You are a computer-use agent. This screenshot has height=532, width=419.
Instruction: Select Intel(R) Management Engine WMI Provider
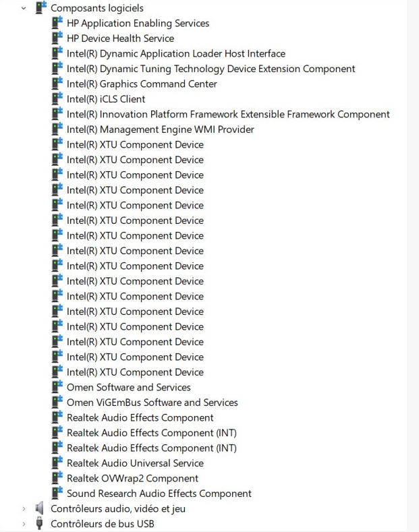pyautogui.click(x=161, y=129)
